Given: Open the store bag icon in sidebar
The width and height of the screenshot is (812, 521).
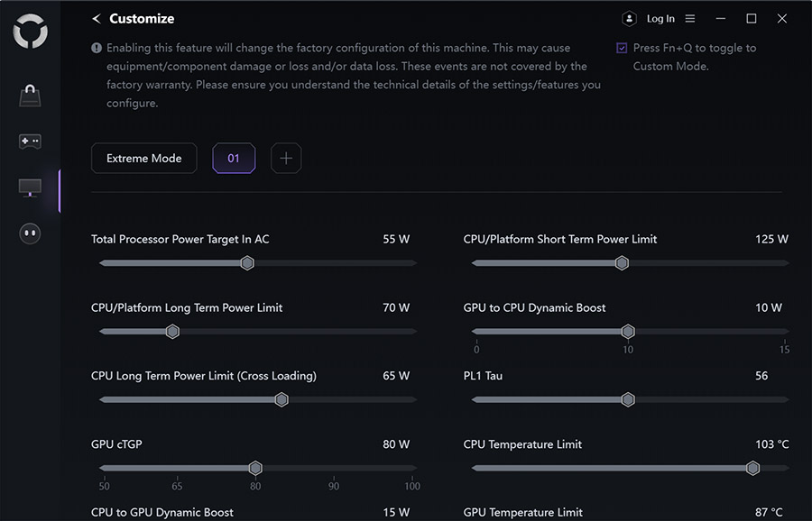Looking at the screenshot, I should [x=30, y=96].
